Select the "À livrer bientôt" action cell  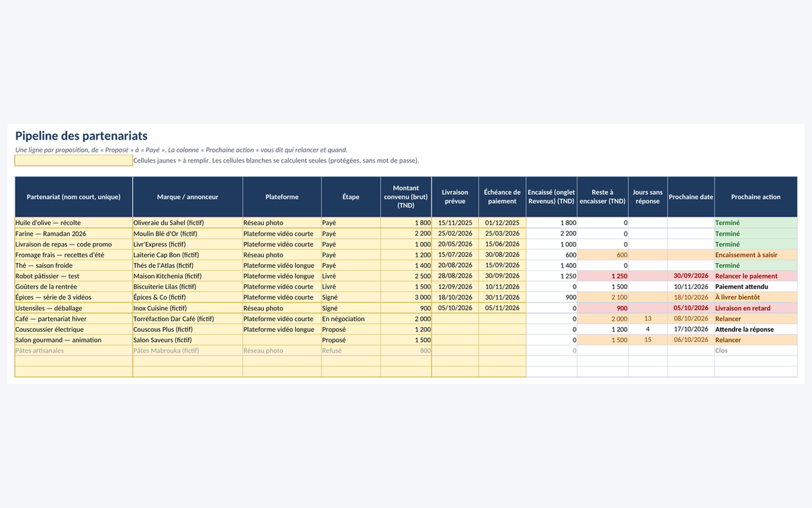[x=756, y=297]
